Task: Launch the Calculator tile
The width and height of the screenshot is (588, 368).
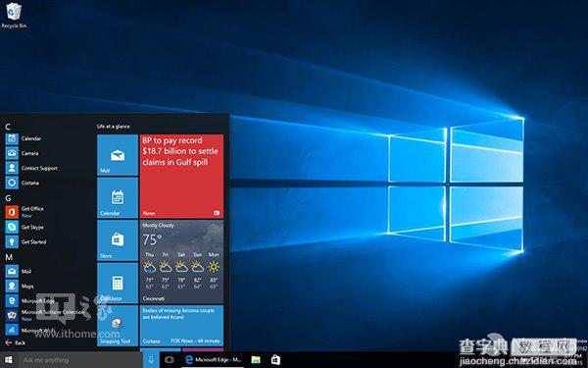Action: click(118, 284)
